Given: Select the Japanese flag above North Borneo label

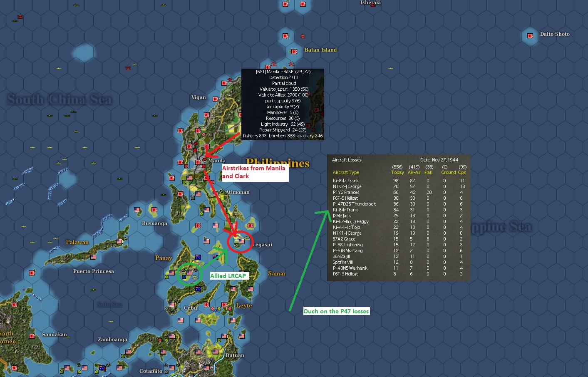Looking at the screenshot, I should pyautogui.click(x=15, y=305).
